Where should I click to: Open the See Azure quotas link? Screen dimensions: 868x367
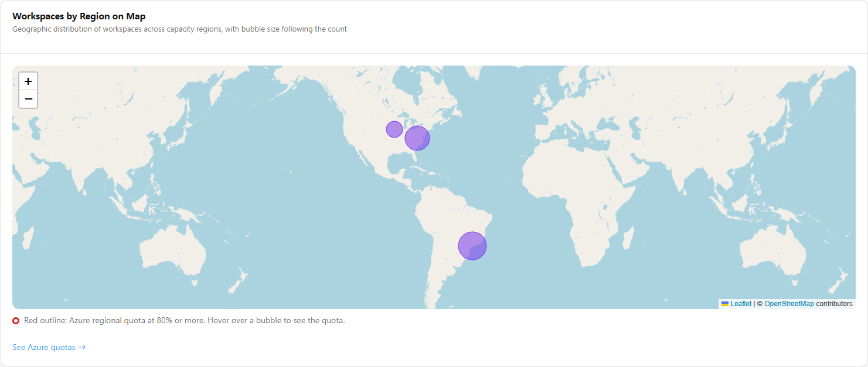49,347
